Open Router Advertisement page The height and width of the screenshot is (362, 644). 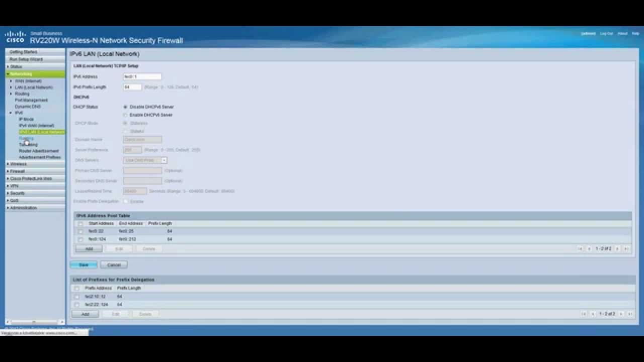tap(39, 151)
